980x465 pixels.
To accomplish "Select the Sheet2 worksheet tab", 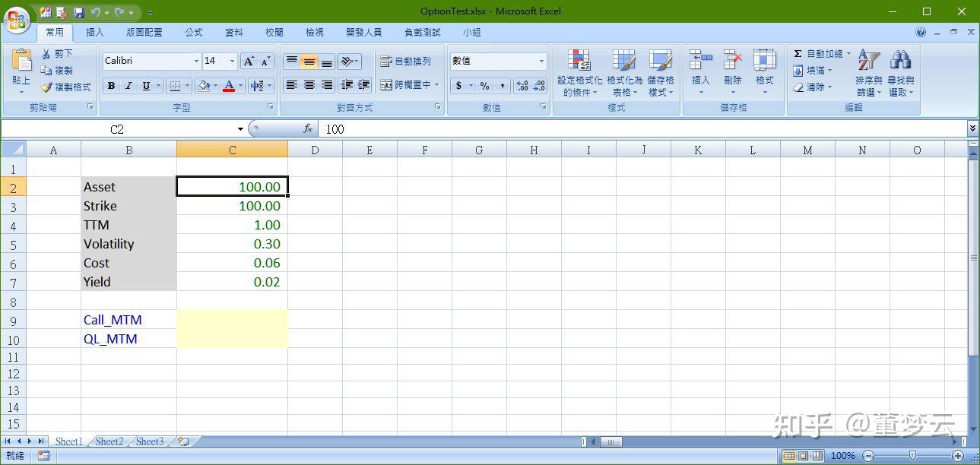I will click(109, 441).
